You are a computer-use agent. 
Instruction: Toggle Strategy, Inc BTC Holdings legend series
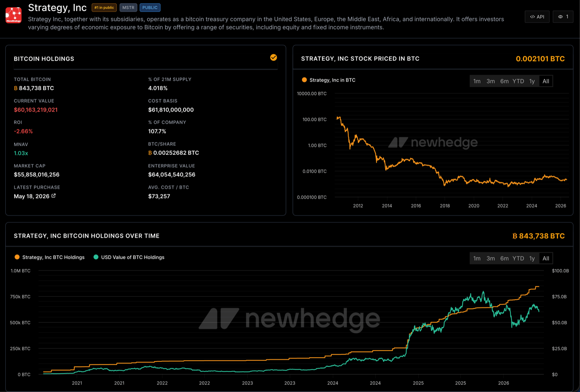(49, 257)
